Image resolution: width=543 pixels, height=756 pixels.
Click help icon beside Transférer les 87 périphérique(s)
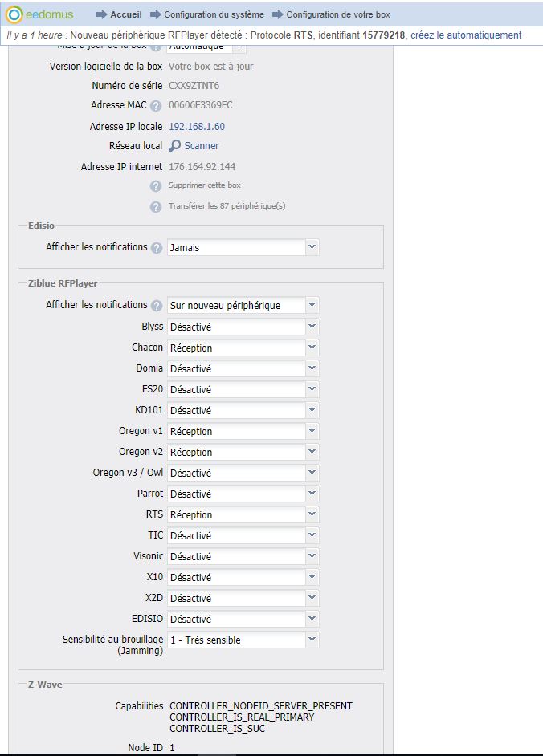pyautogui.click(x=156, y=207)
